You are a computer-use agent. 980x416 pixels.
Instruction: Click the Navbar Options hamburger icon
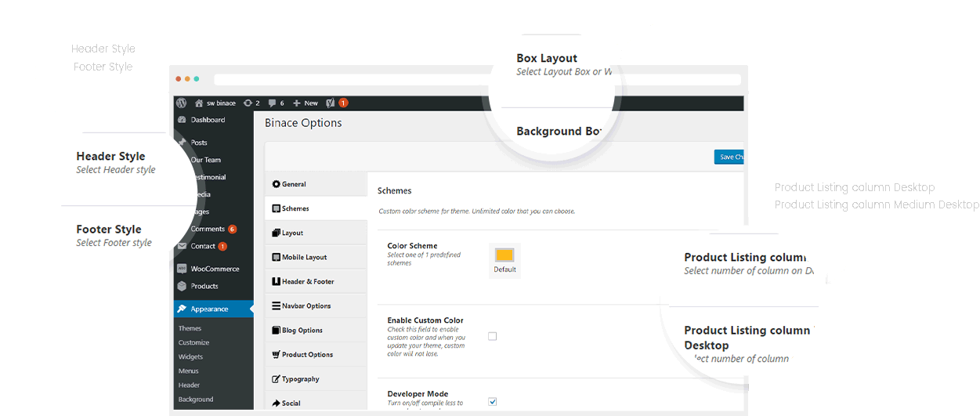[276, 306]
